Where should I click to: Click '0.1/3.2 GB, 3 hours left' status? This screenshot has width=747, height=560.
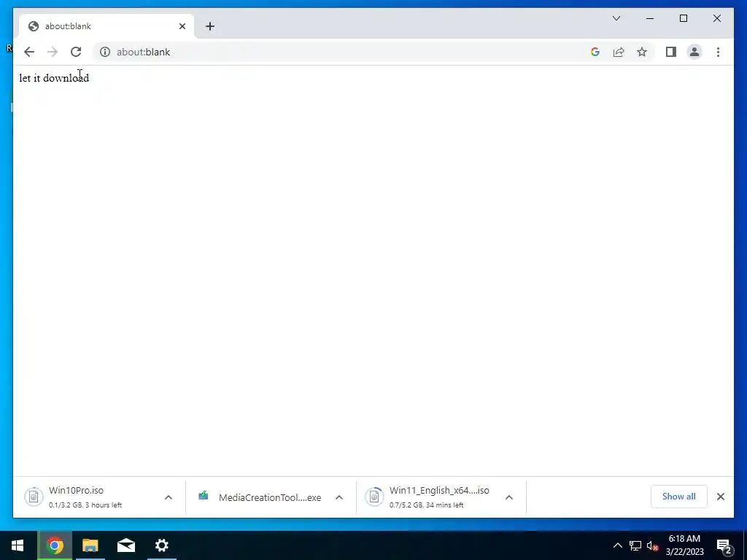85,505
